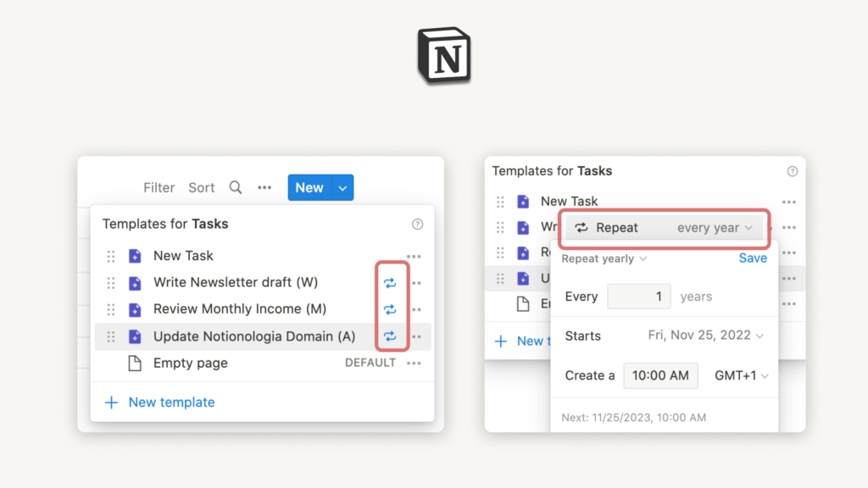Click drag handle of Review Monthly Income row
This screenshot has height=488, width=868.
pos(111,309)
